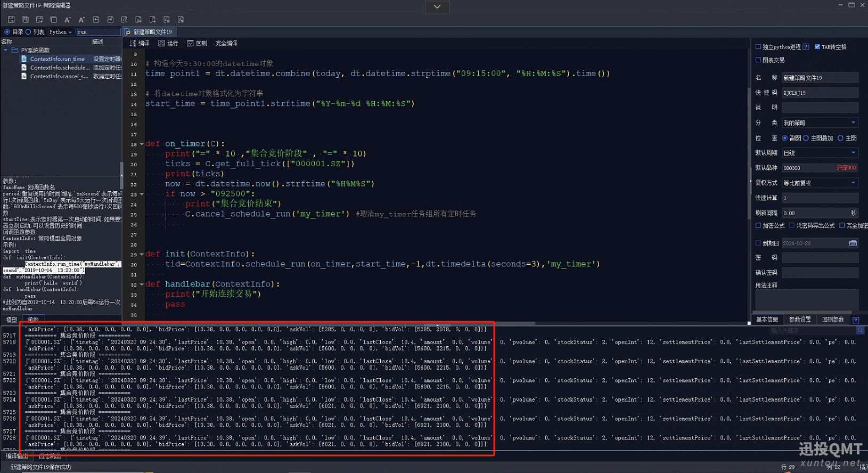Click the first save icon in toolbar
The height and width of the screenshot is (473, 868).
(11, 20)
